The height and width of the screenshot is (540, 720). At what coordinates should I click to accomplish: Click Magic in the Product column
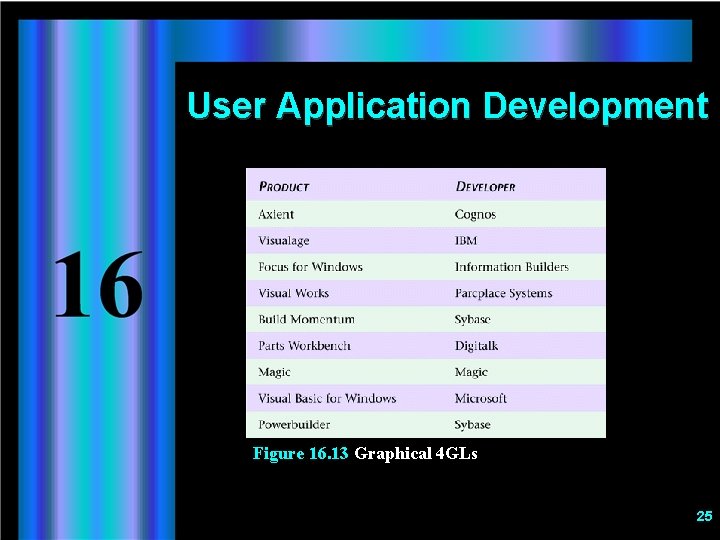click(274, 372)
